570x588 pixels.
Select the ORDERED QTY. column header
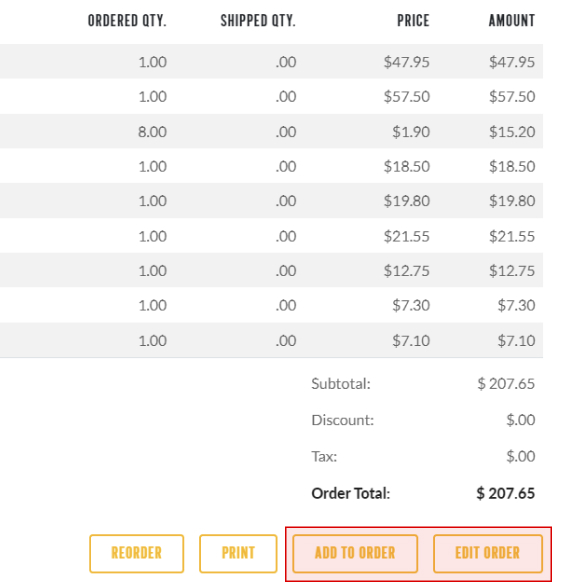(x=127, y=21)
